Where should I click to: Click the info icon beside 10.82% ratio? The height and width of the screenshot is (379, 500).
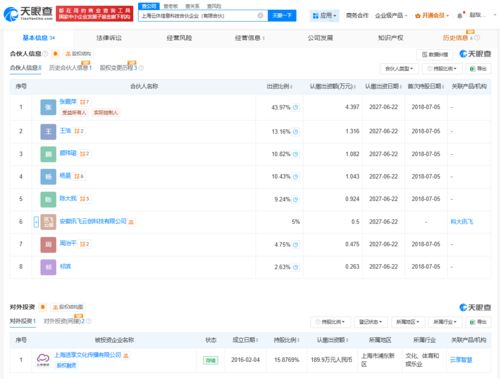point(295,154)
